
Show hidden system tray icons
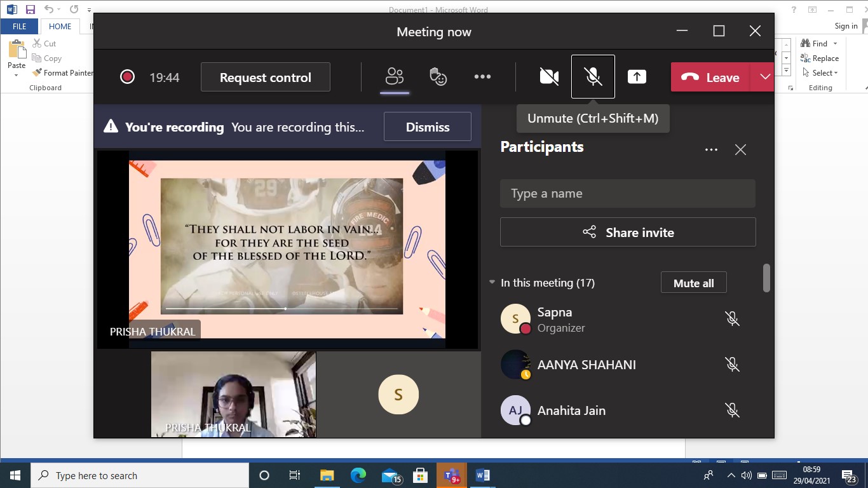pos(731,475)
